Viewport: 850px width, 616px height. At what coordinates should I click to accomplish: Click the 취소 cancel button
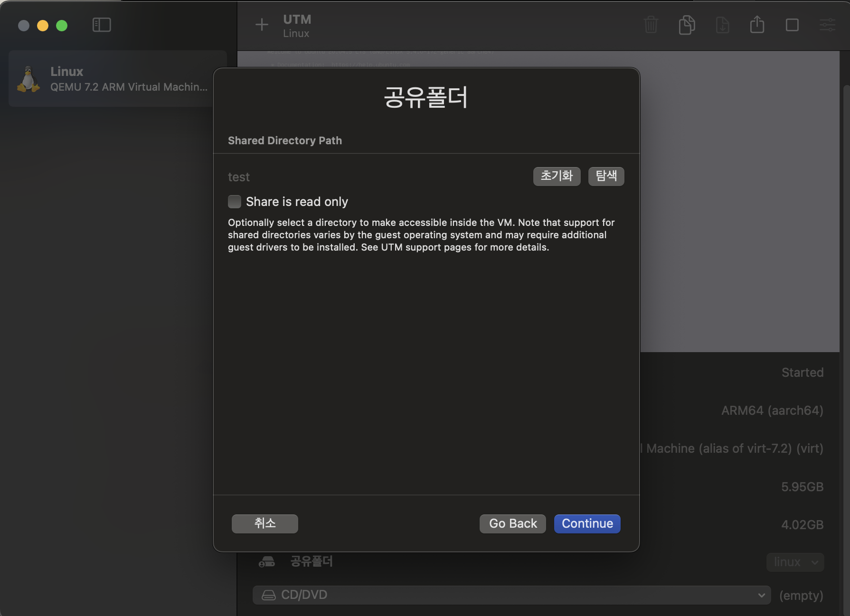click(265, 523)
